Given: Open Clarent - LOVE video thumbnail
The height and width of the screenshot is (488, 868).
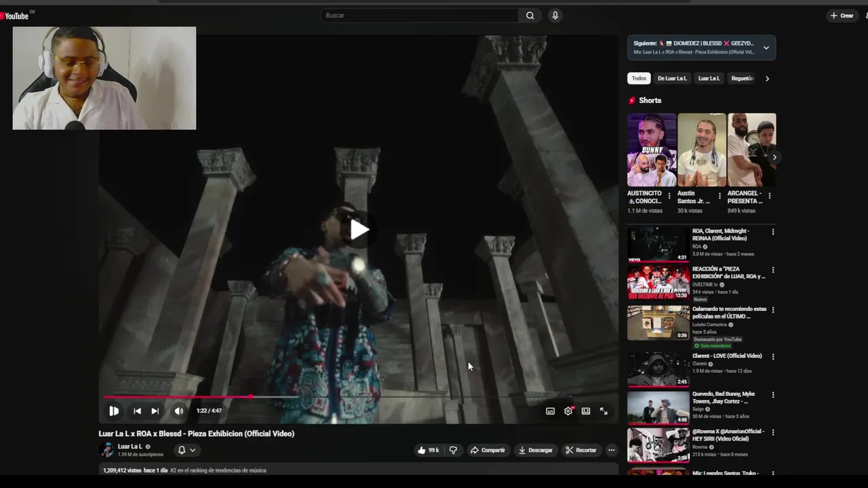Looking at the screenshot, I should coord(658,369).
